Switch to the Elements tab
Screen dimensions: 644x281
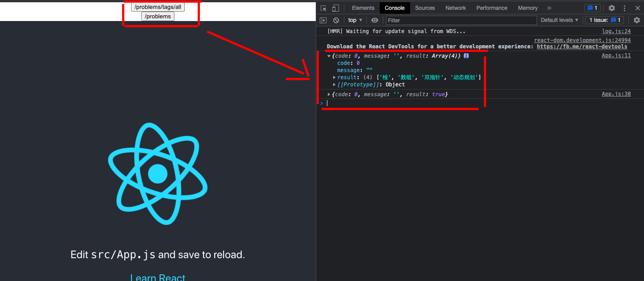[x=363, y=8]
